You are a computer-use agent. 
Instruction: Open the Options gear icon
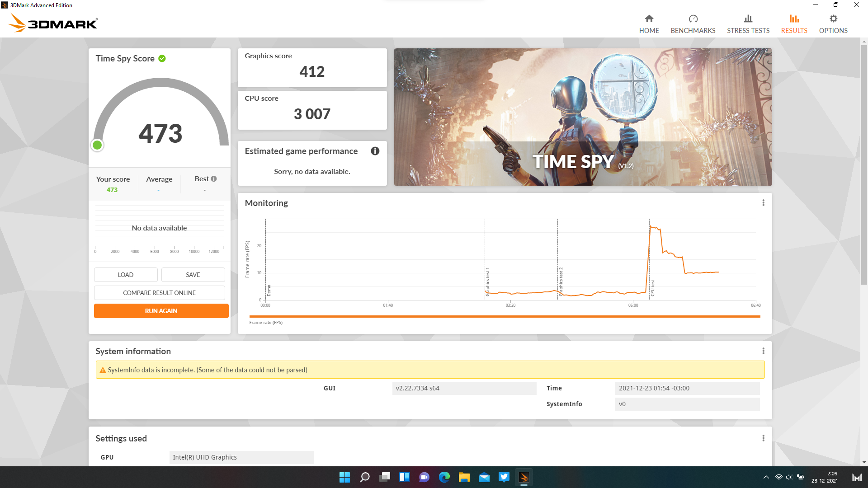[x=833, y=19]
